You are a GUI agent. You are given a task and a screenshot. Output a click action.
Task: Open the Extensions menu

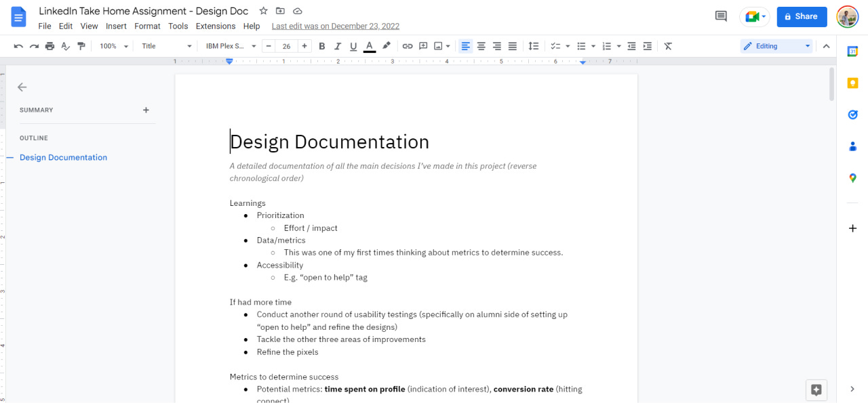[215, 26]
